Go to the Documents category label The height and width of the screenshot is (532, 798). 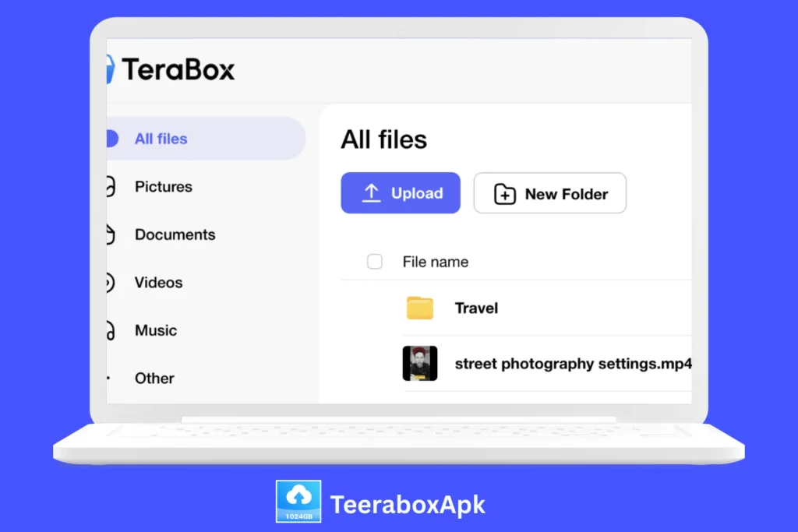coord(175,234)
